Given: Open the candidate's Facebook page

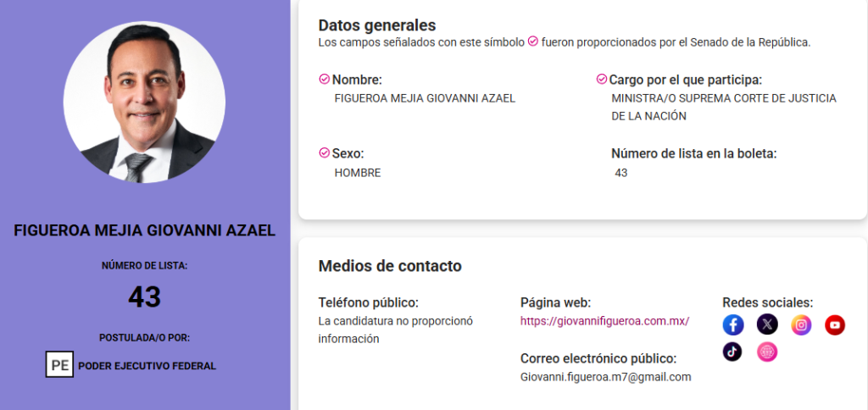Looking at the screenshot, I should [733, 324].
